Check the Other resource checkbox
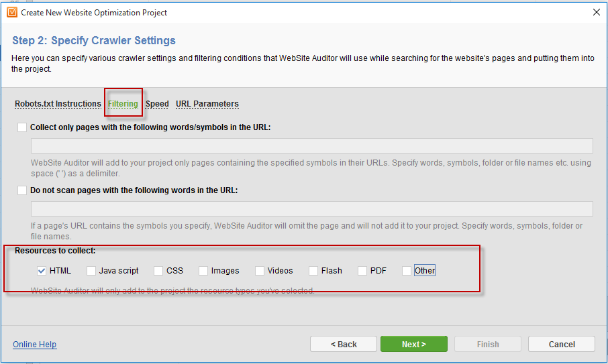Viewport: 608px width, 364px height. tap(407, 271)
